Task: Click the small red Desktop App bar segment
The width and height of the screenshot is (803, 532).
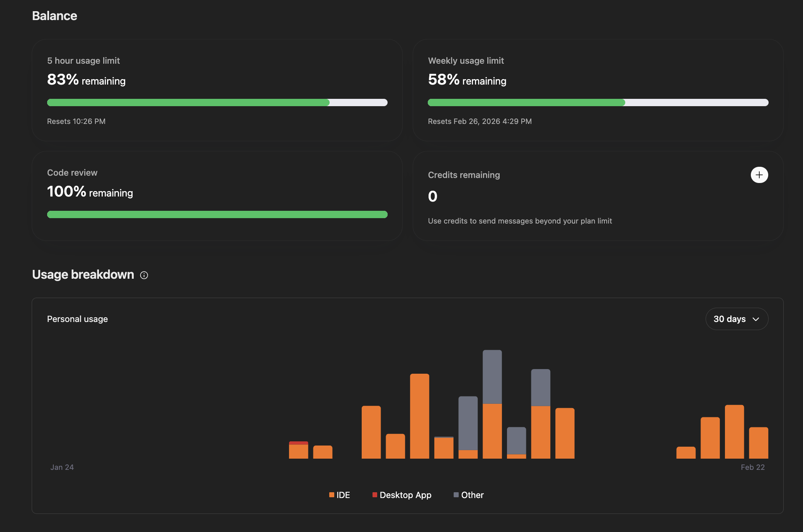Action: 298,443
